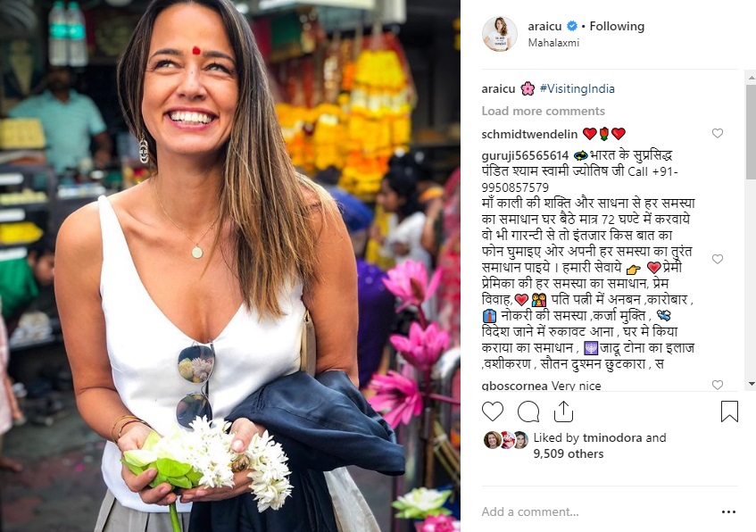
Task: Open guruji56565614's profile
Action: 525,156
